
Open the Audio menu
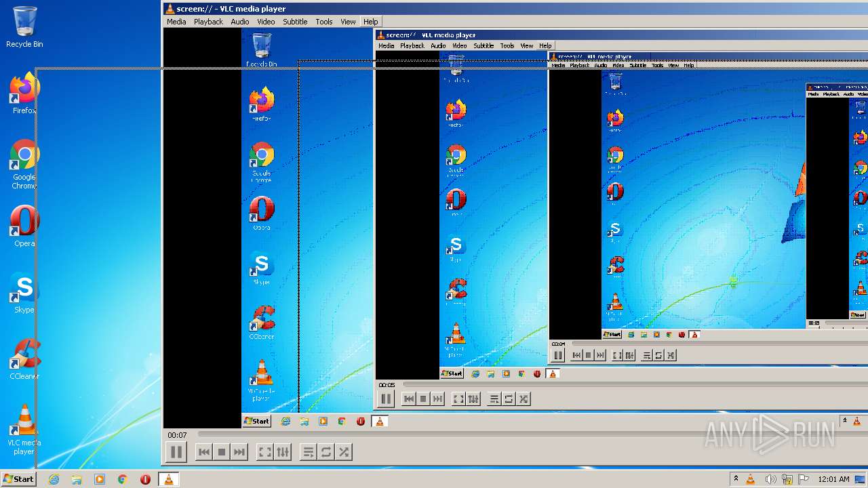click(240, 22)
